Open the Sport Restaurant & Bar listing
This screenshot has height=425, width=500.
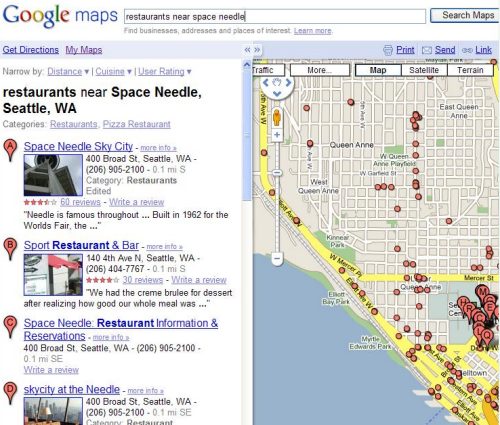[x=81, y=245]
